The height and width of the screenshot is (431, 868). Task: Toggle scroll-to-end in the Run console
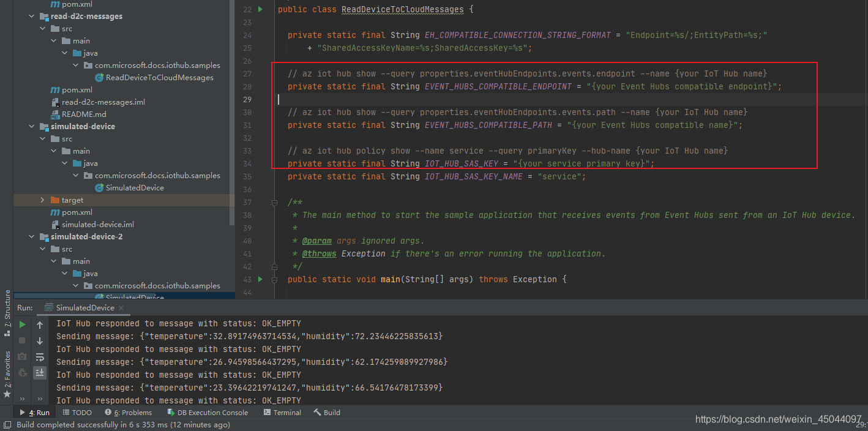point(40,372)
